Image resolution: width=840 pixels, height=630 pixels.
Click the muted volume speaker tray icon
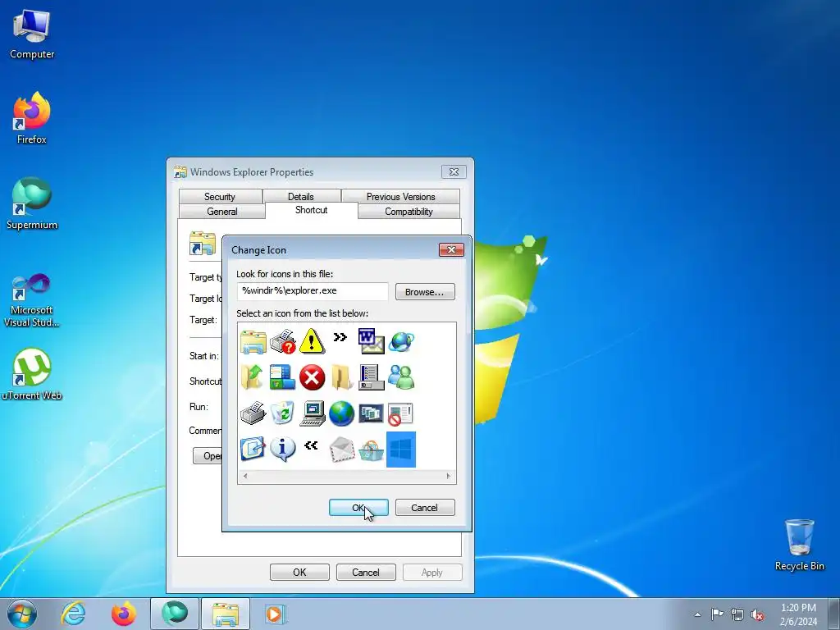(757, 614)
